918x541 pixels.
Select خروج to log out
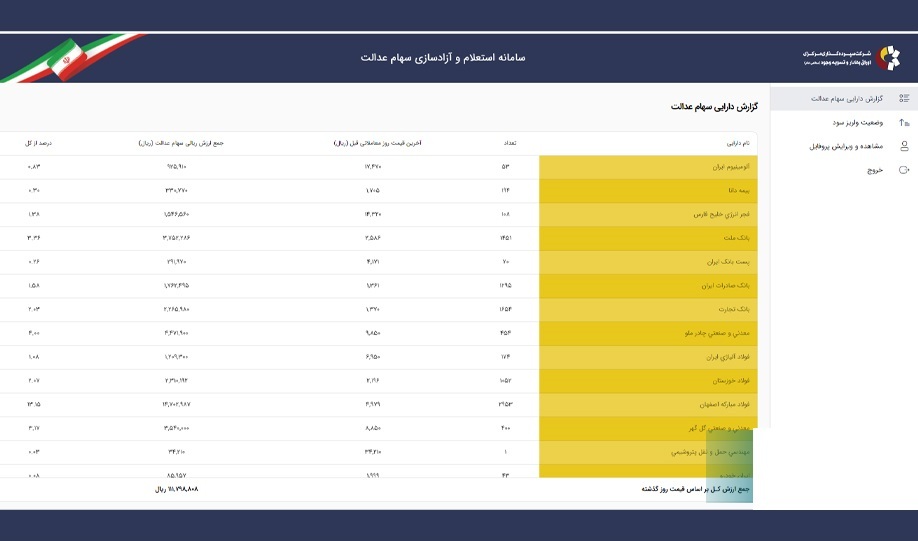click(874, 170)
